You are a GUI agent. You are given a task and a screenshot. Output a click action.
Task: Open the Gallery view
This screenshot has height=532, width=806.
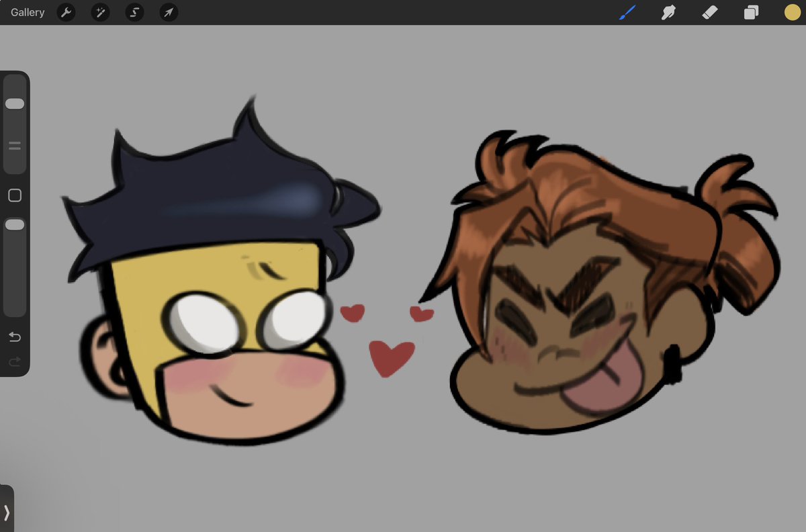(x=28, y=12)
